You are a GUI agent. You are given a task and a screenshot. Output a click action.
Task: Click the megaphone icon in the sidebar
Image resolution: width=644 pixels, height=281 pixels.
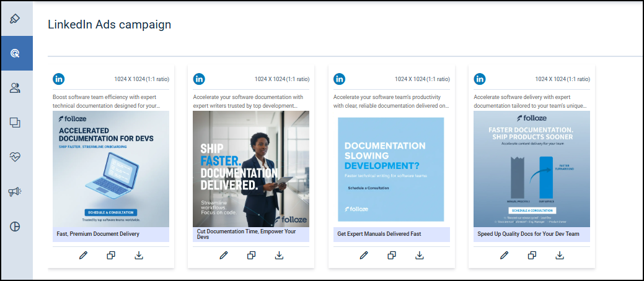coord(15,192)
